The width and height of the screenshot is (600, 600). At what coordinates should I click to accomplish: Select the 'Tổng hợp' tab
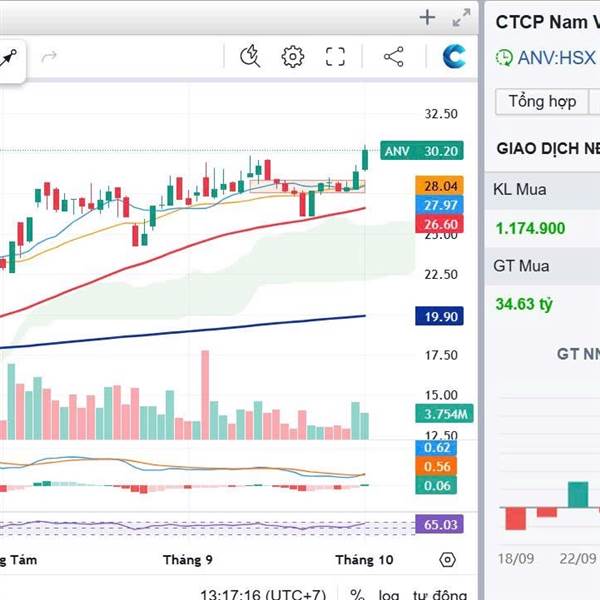542,102
